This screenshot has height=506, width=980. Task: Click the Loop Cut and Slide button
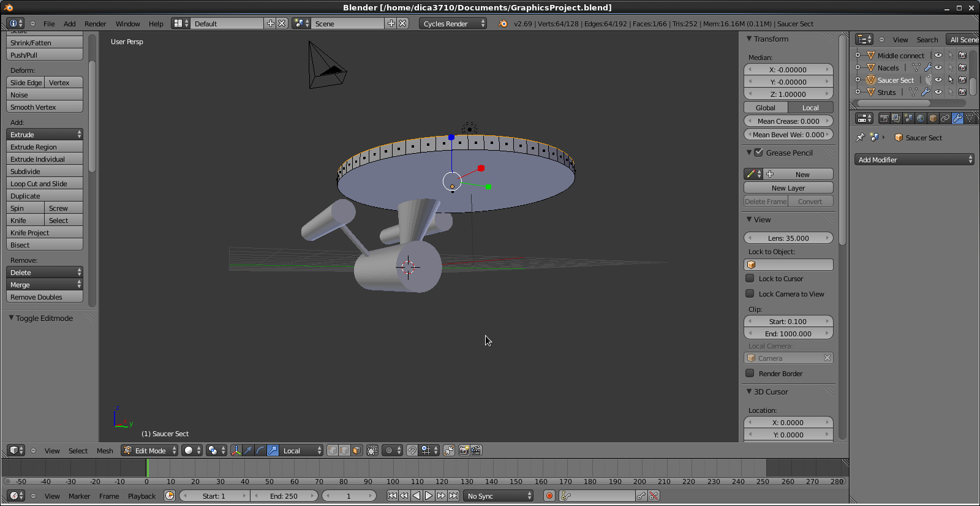pyautogui.click(x=45, y=184)
